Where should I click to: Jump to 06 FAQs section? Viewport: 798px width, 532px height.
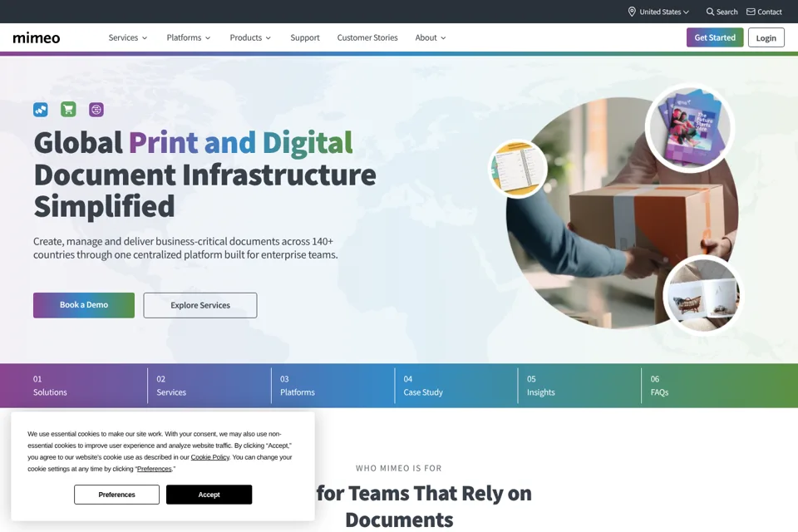pyautogui.click(x=659, y=386)
